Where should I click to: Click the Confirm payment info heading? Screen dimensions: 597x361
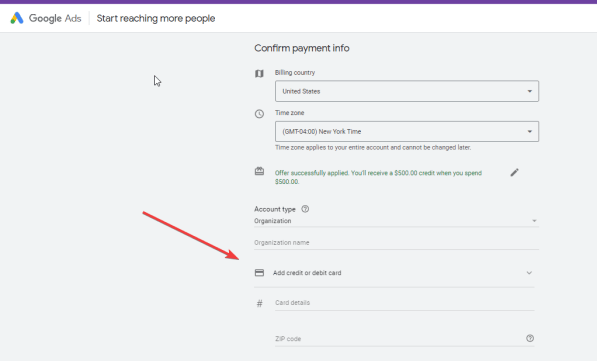302,48
